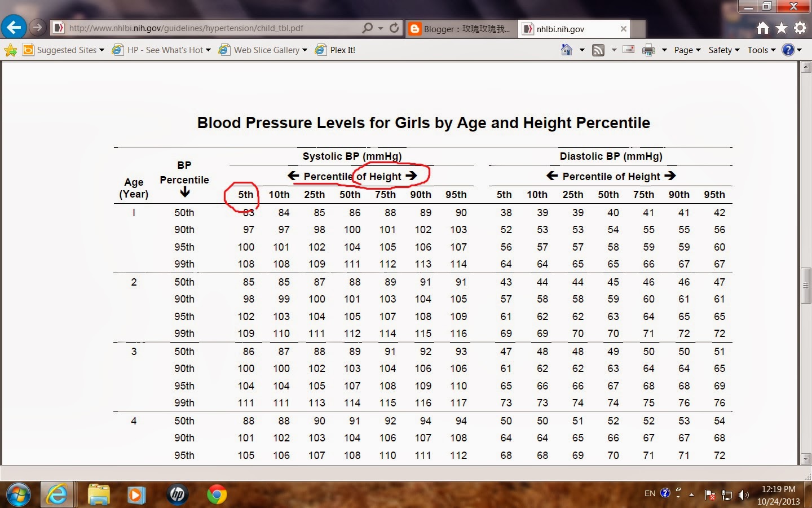Click the EN language indicator
The image size is (812, 508).
point(650,493)
